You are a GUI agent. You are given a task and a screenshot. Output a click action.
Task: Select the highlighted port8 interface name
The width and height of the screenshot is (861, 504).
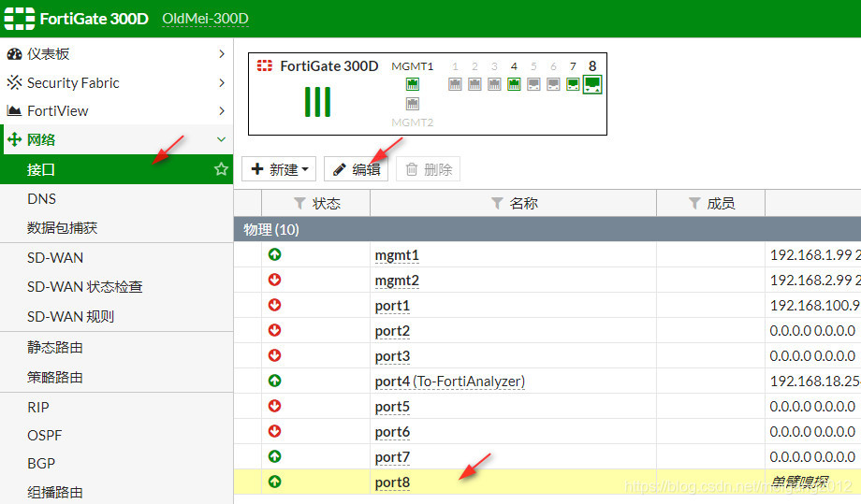tap(392, 482)
